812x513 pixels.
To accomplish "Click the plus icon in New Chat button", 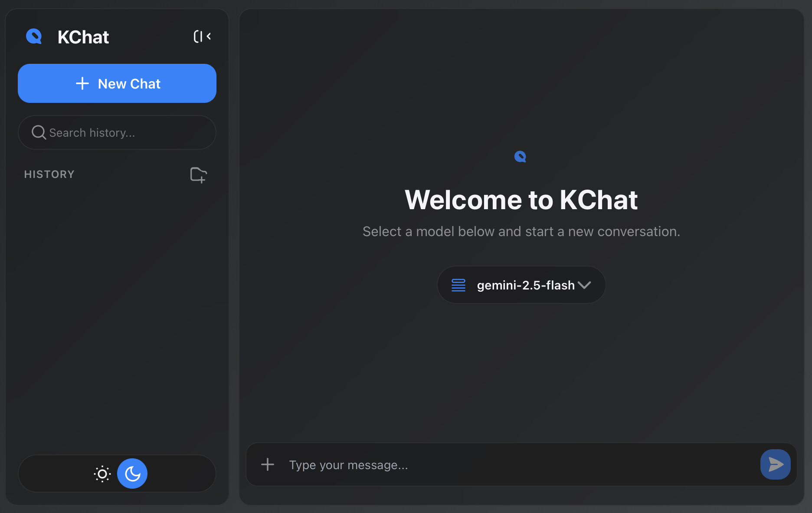I will tap(82, 83).
